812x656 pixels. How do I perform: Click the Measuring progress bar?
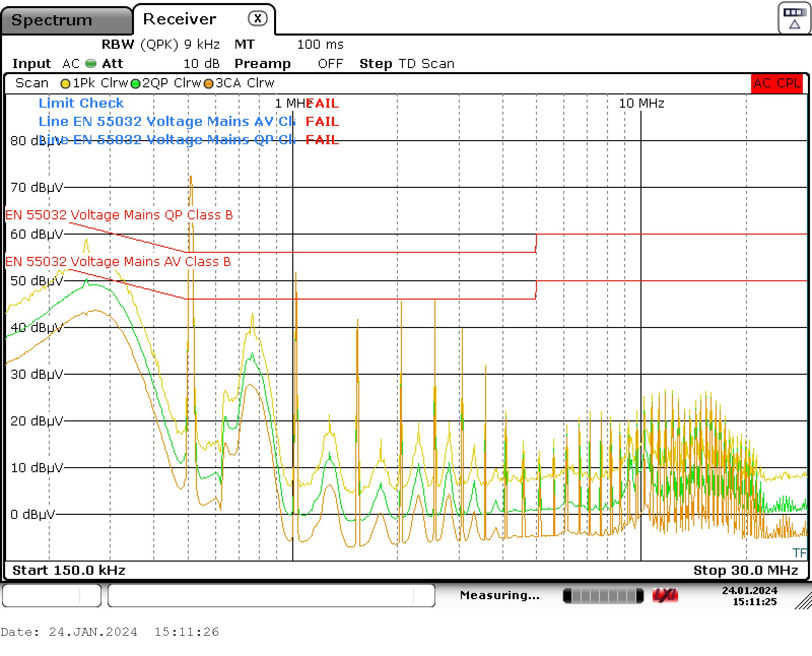pos(603,596)
